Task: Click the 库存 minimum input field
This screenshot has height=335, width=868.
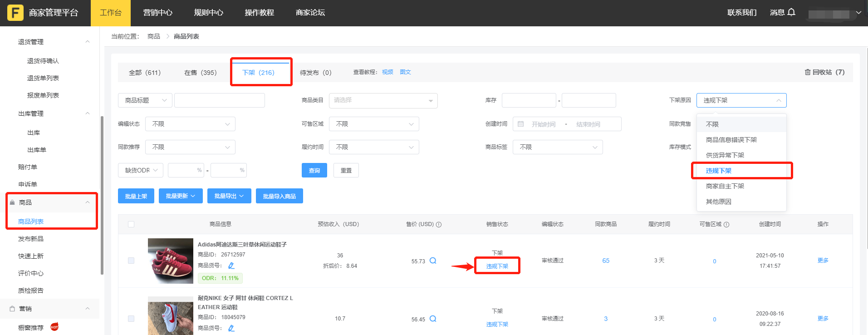Action: [x=529, y=100]
